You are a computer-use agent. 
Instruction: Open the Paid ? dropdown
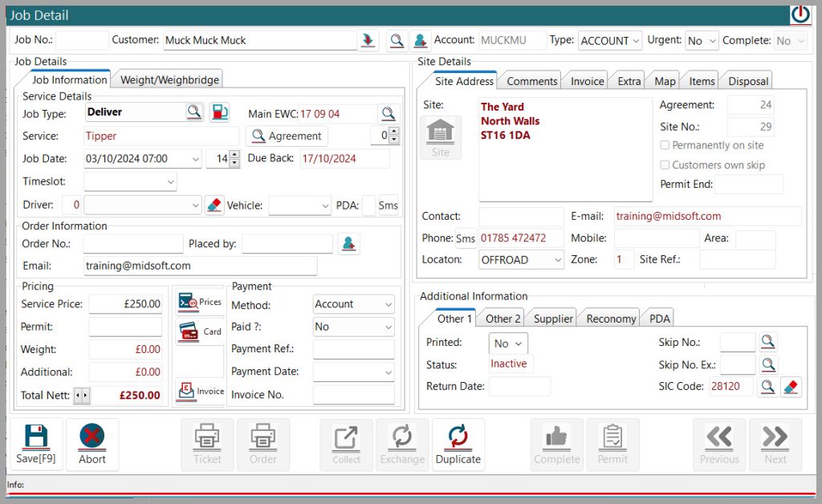pyautogui.click(x=353, y=327)
